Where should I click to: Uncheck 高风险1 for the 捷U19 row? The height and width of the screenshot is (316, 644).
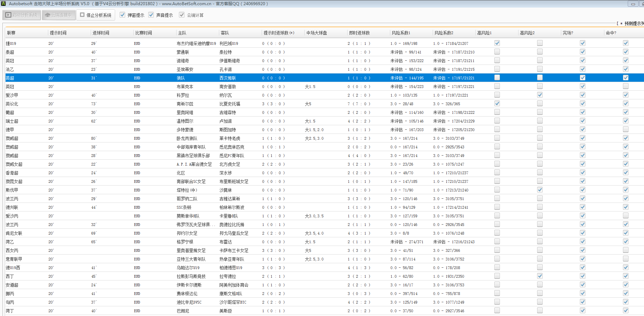(x=497, y=43)
